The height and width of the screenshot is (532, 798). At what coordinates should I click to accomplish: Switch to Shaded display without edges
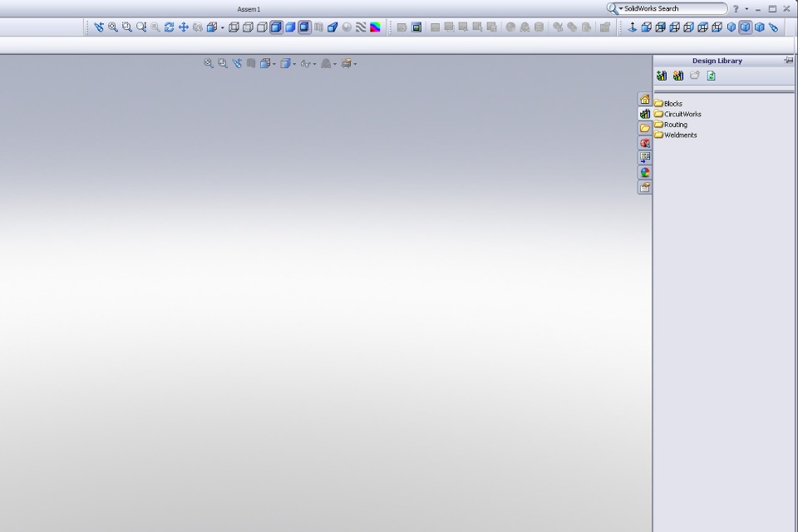coord(290,27)
